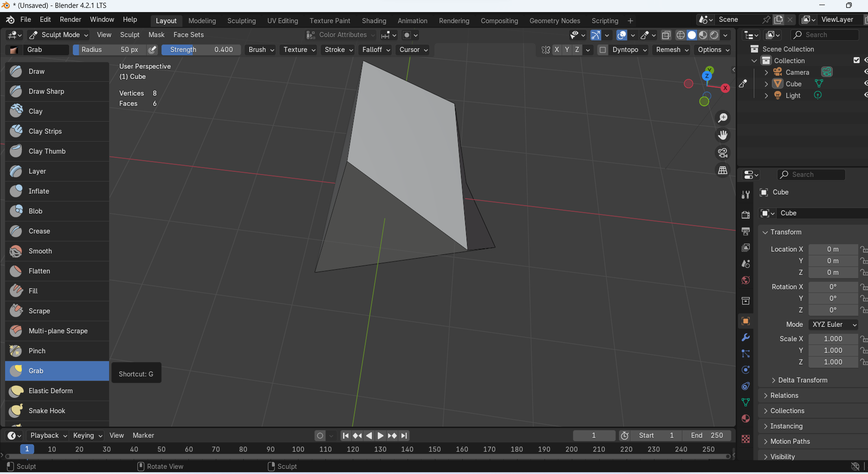Open the File menu
Viewport: 868px width, 474px height.
pyautogui.click(x=26, y=19)
